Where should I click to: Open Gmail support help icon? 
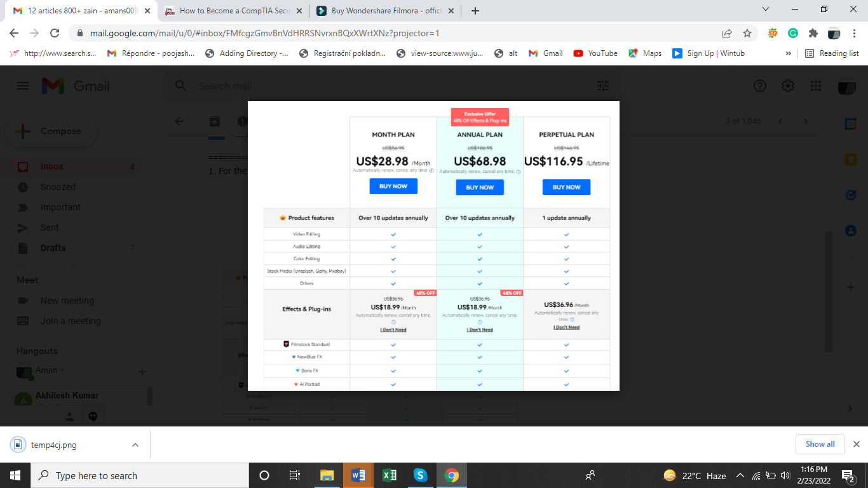point(760,86)
